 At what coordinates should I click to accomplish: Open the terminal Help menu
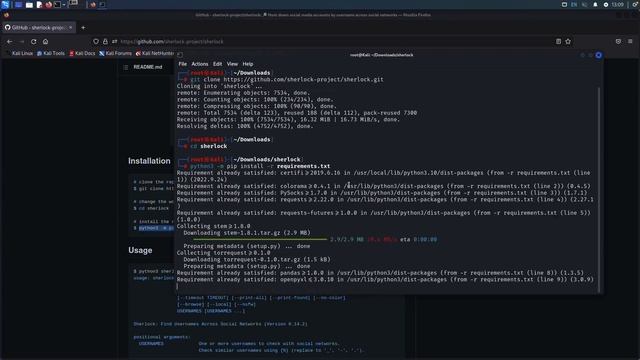tap(248, 64)
